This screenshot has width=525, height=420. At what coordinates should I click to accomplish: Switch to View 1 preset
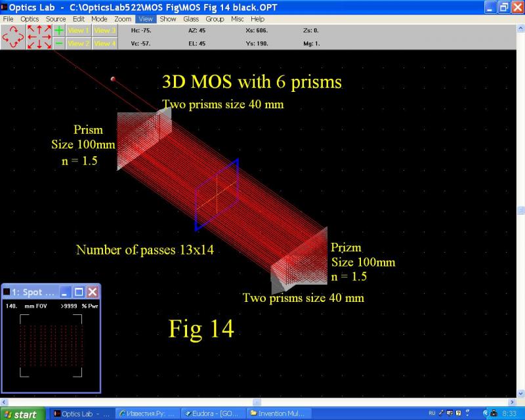[78, 30]
